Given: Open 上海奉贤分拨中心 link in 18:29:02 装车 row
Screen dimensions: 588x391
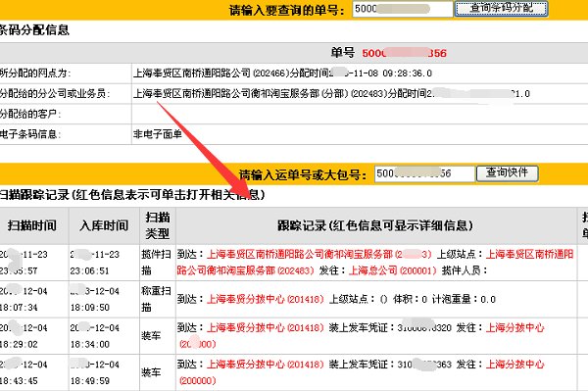Looking at the screenshot, I should [x=266, y=327].
